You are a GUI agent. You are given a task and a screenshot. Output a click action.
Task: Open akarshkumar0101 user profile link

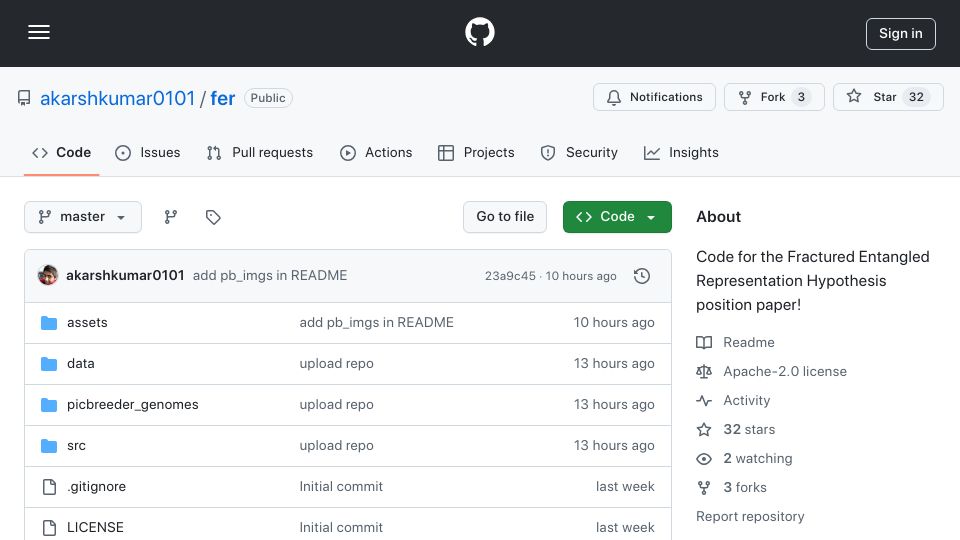pyautogui.click(x=117, y=98)
